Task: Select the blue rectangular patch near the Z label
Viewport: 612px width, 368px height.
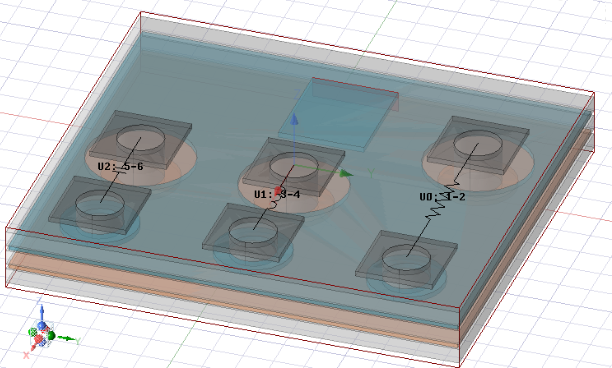Action: point(339,114)
